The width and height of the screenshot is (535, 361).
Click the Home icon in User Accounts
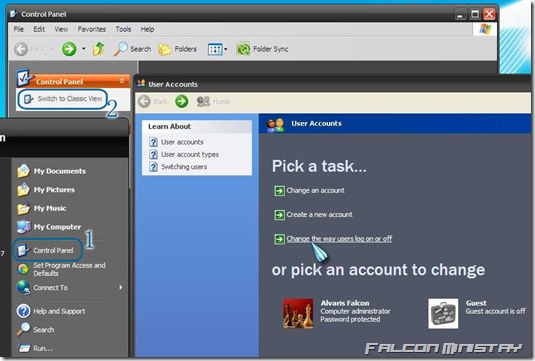pyautogui.click(x=204, y=101)
